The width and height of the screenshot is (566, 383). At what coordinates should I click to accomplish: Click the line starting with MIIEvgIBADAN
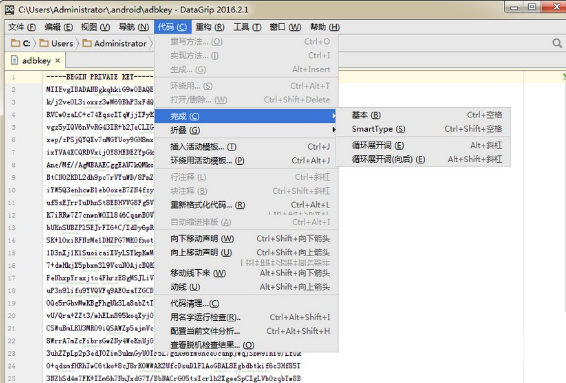pos(100,89)
